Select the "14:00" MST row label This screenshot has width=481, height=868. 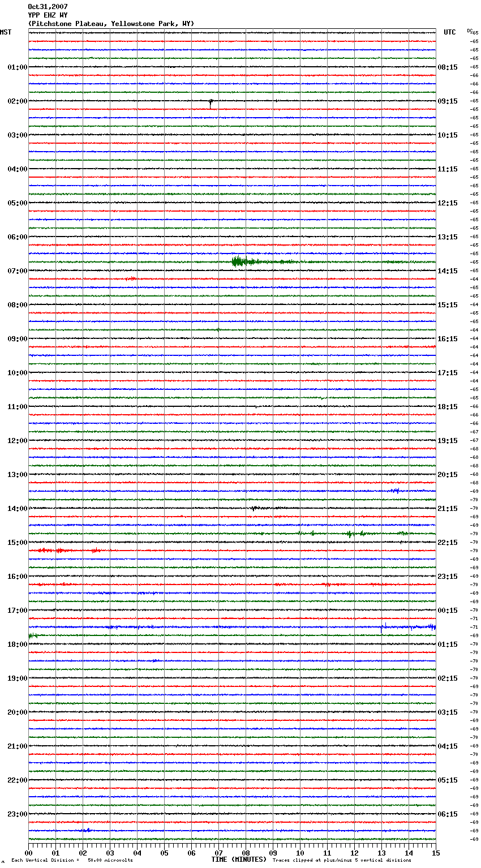coord(18,509)
